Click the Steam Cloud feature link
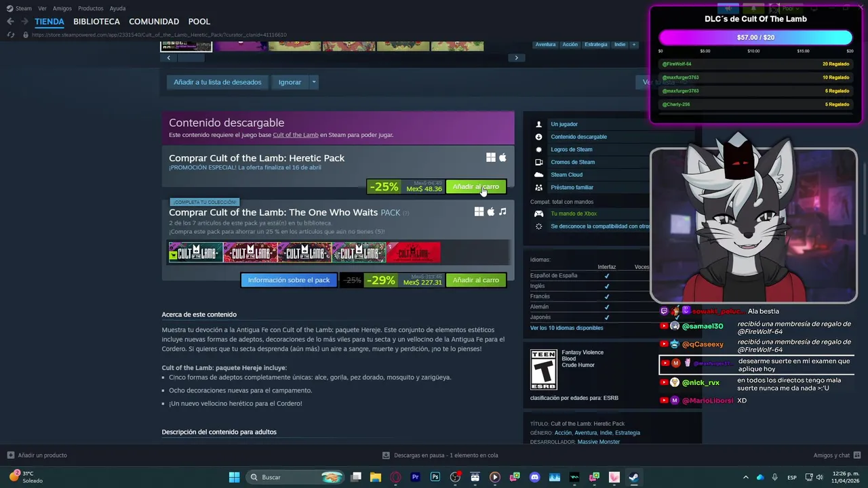This screenshot has height=488, width=868. coord(566,175)
